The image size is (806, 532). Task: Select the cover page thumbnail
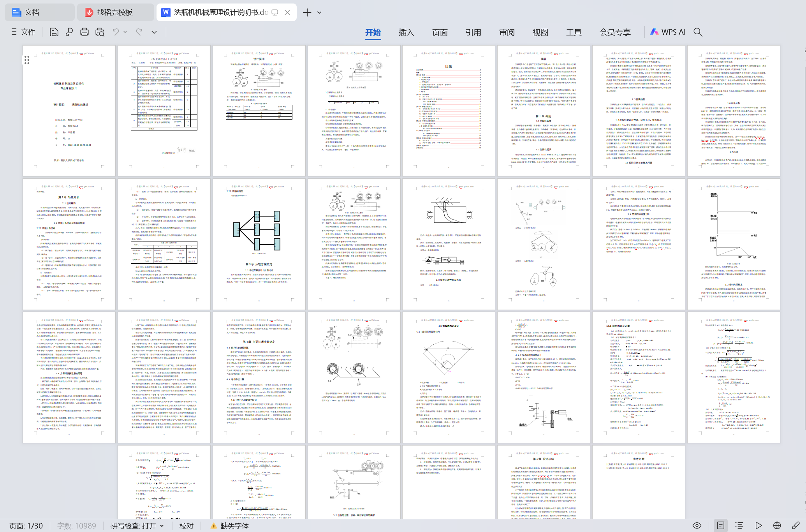pos(69,111)
